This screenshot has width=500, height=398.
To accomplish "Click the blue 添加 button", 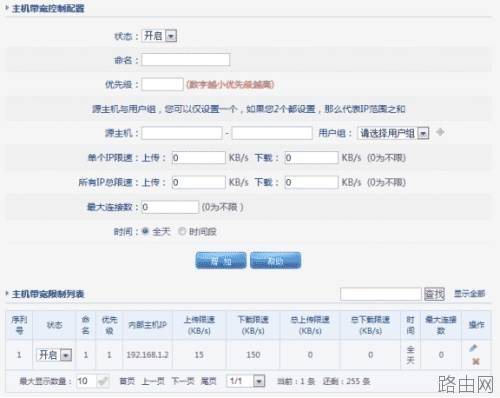I will [221, 260].
